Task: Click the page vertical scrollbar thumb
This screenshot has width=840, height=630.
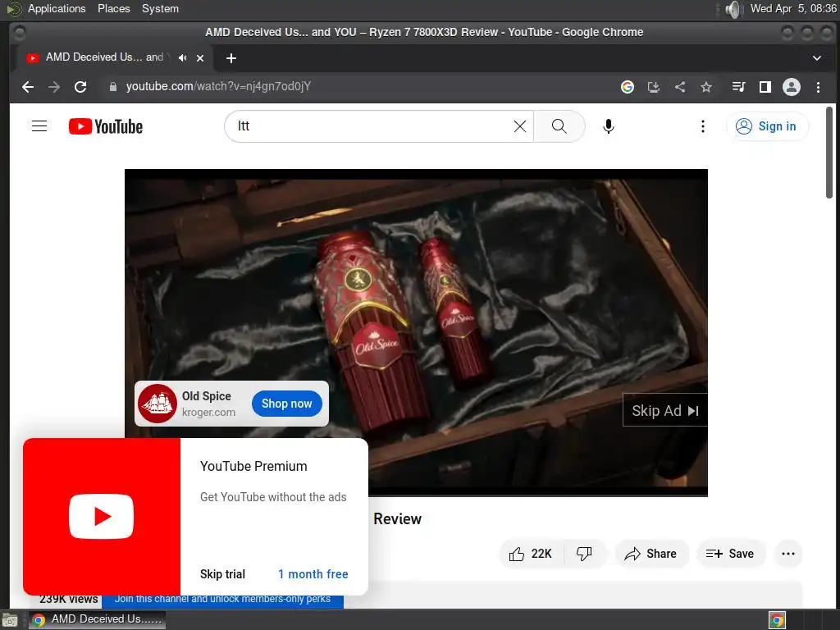Action: tap(829, 153)
